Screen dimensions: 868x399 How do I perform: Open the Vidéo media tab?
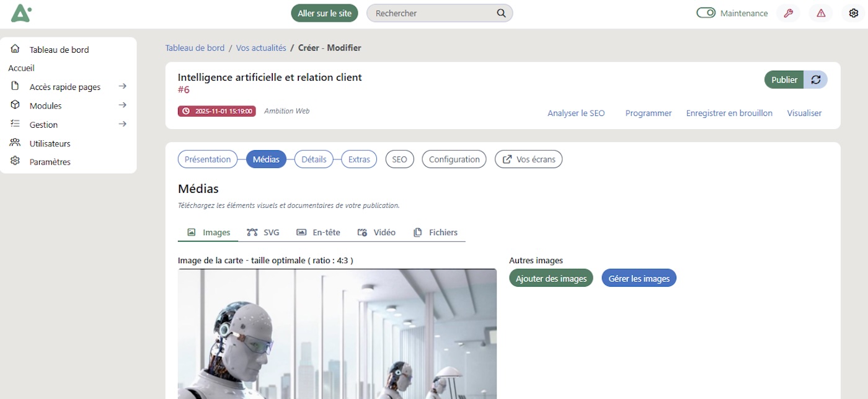click(x=376, y=232)
